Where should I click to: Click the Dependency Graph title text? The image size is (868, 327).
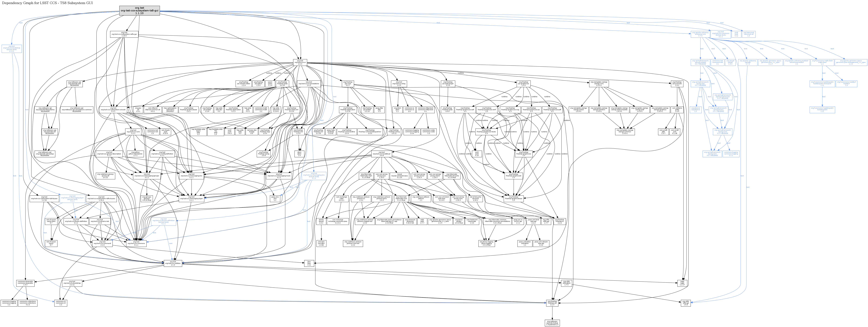47,3
